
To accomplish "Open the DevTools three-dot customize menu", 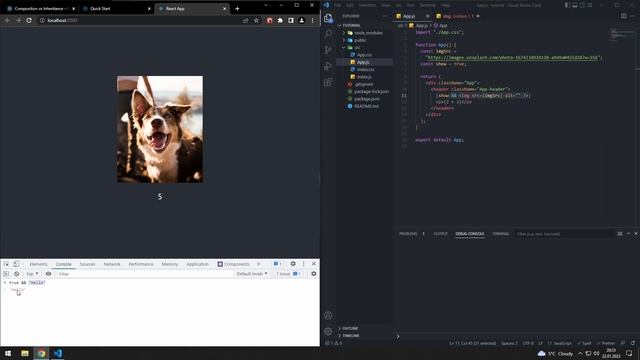I will (x=304, y=264).
